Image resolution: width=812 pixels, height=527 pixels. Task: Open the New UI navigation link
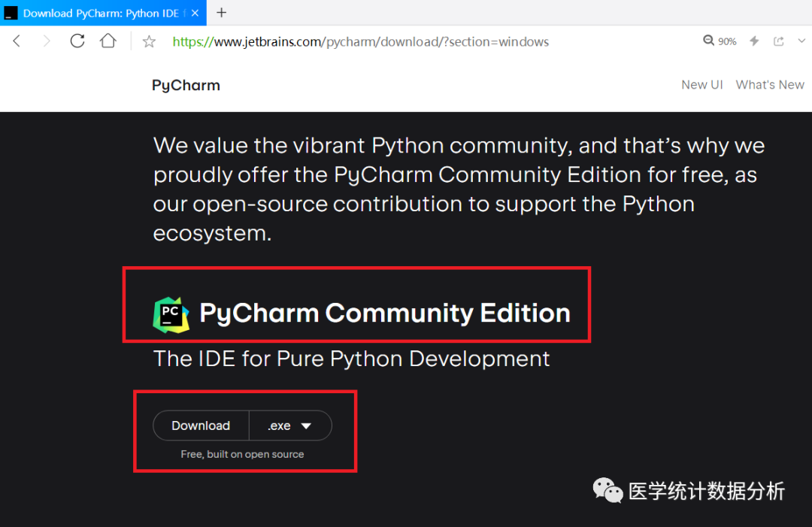701,84
